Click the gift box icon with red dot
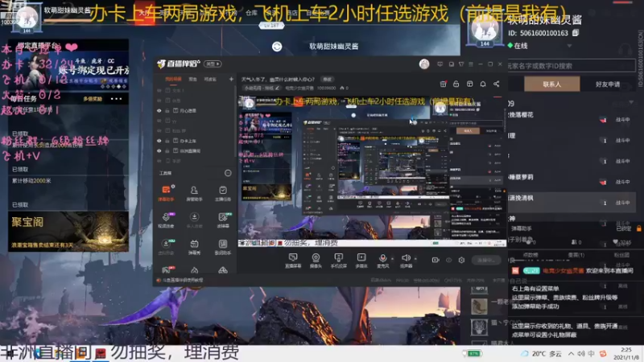The height and width of the screenshot is (362, 644). [444, 84]
